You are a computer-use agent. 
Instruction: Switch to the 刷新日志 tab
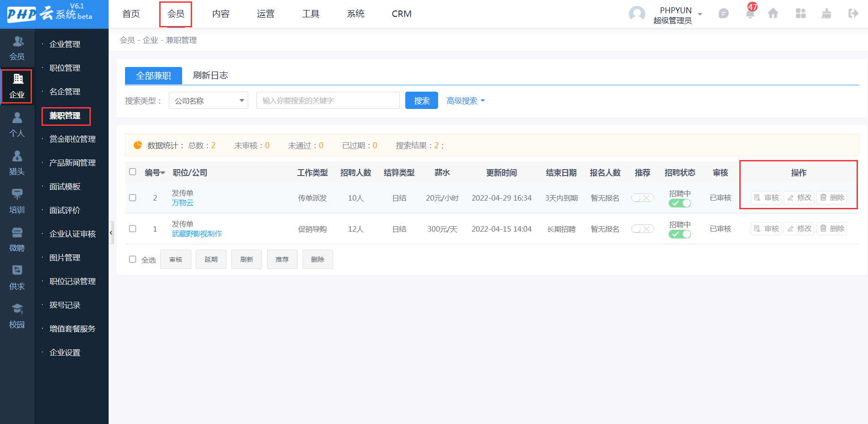click(x=210, y=75)
